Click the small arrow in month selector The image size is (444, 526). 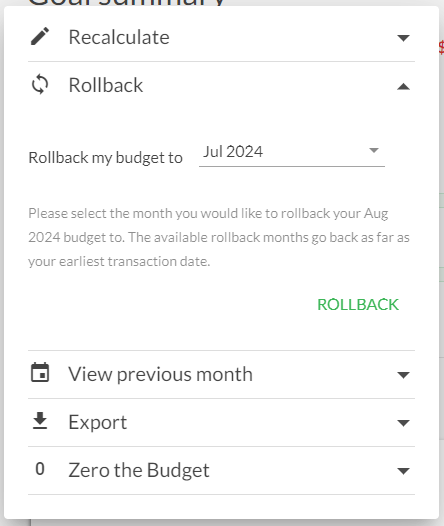pyautogui.click(x=374, y=150)
